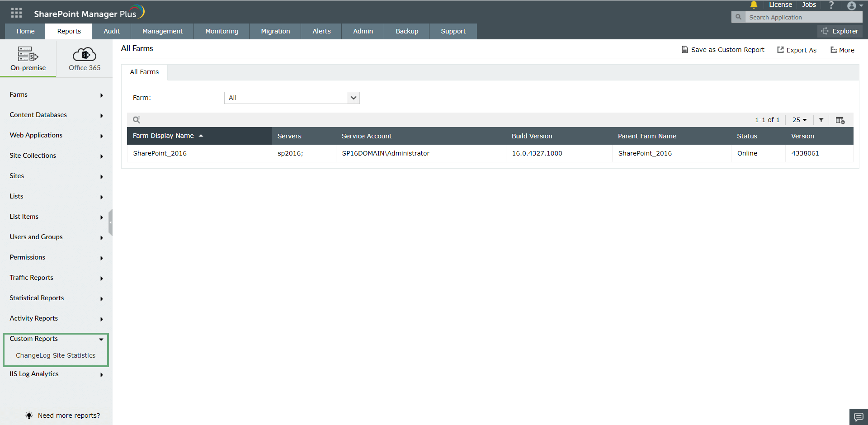
Task: Sort by Service Account column header
Action: (421, 136)
